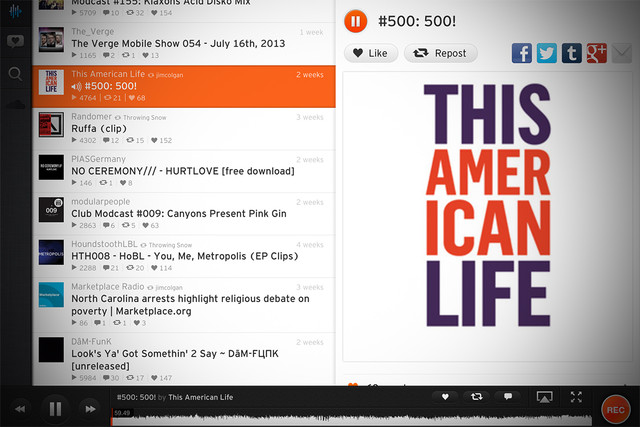Click the Marketplace track thumbnail
This screenshot has width=640, height=427.
[51, 294]
